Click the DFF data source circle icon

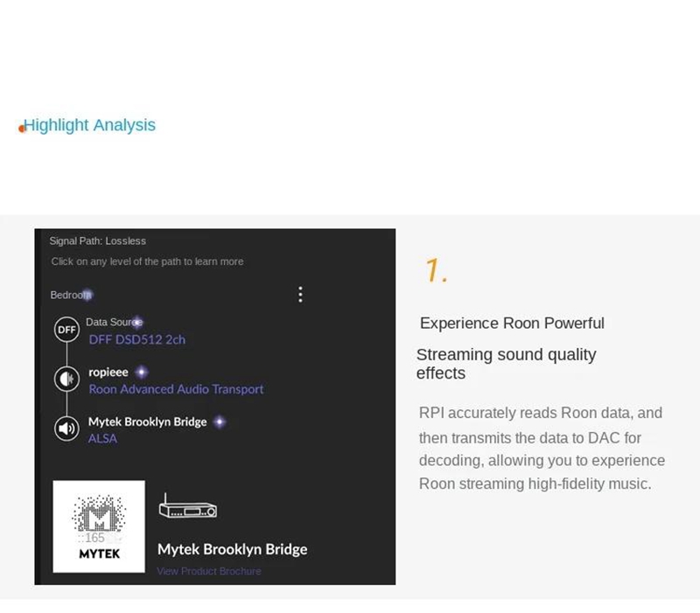[67, 330]
